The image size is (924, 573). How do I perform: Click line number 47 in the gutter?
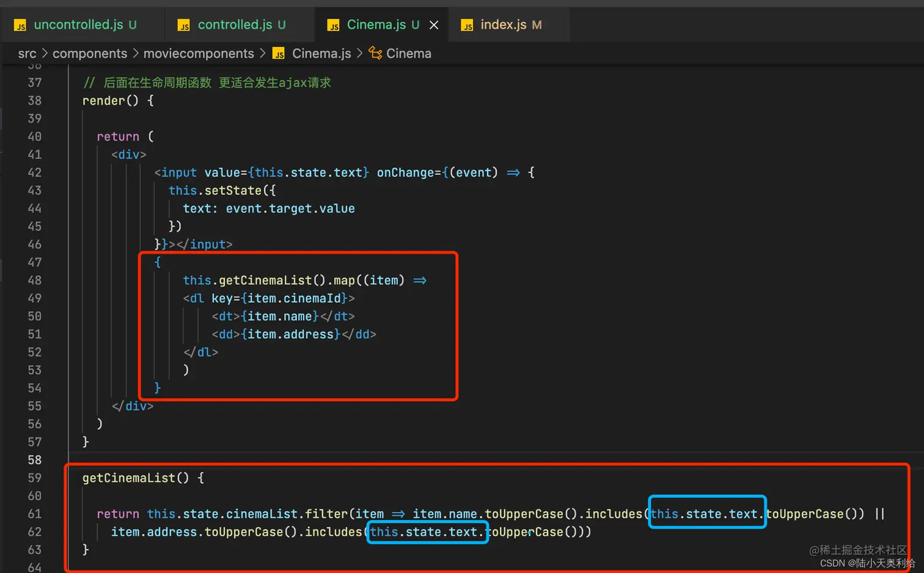pyautogui.click(x=35, y=262)
